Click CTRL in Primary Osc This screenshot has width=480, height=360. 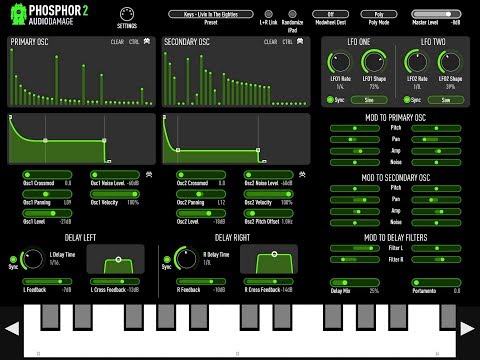tap(134, 42)
